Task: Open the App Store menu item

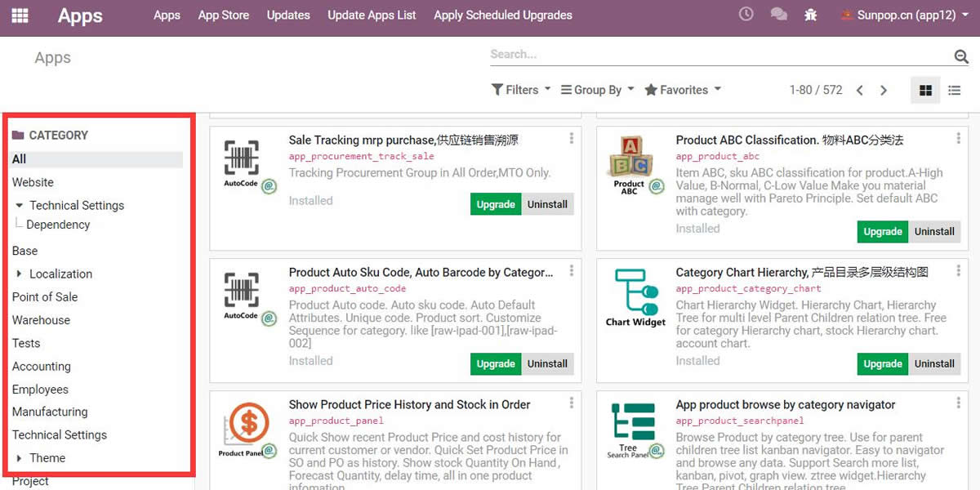Action: (223, 16)
